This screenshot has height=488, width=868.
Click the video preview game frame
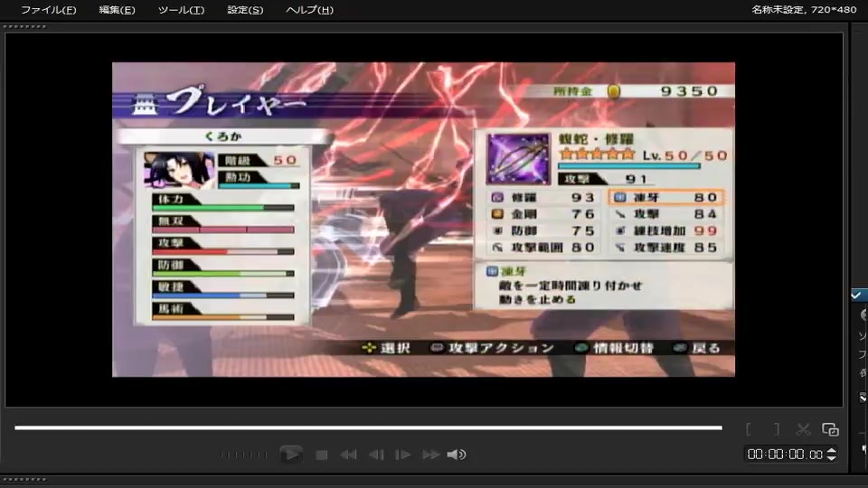coord(423,219)
